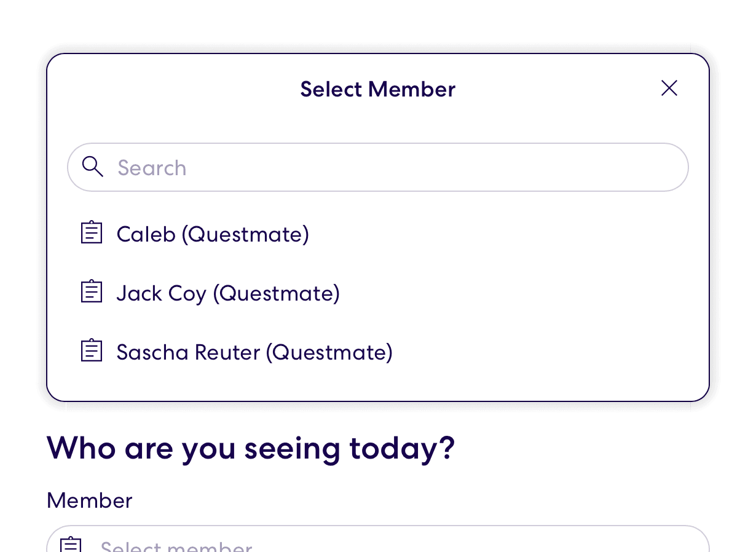Click the magnifying glass search icon

92,167
